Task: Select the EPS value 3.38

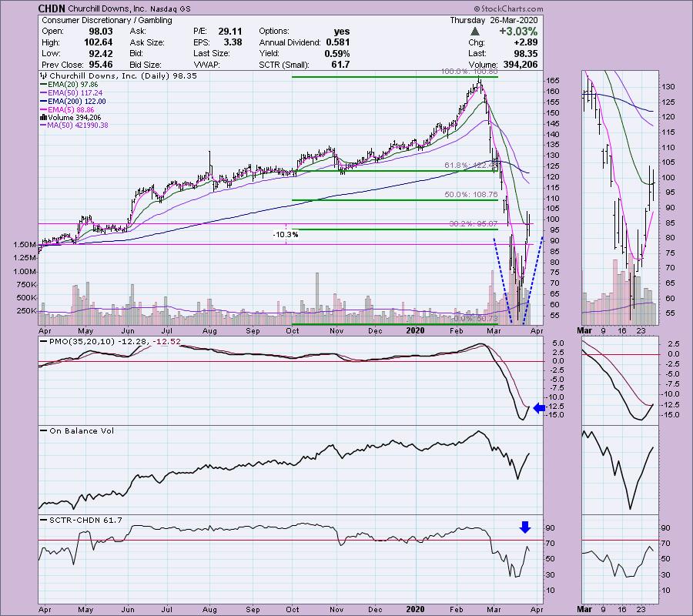Action: (x=233, y=42)
